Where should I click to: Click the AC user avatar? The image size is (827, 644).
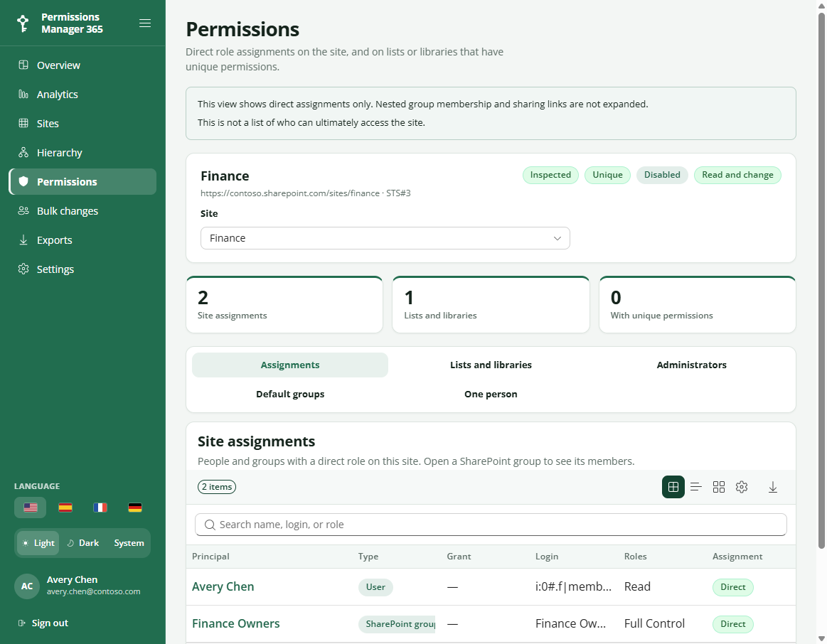tap(27, 586)
